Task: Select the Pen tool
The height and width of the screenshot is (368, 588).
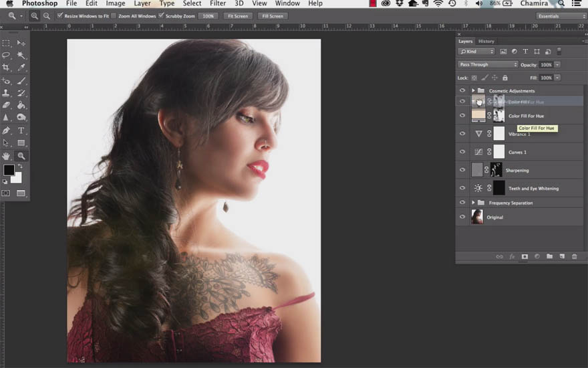Action: [x=6, y=130]
